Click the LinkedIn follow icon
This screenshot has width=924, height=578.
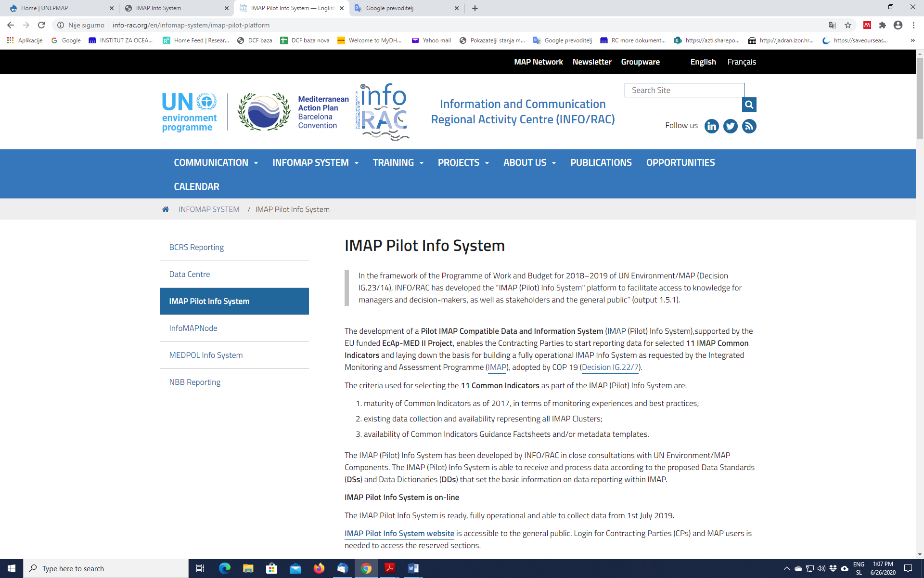(711, 126)
